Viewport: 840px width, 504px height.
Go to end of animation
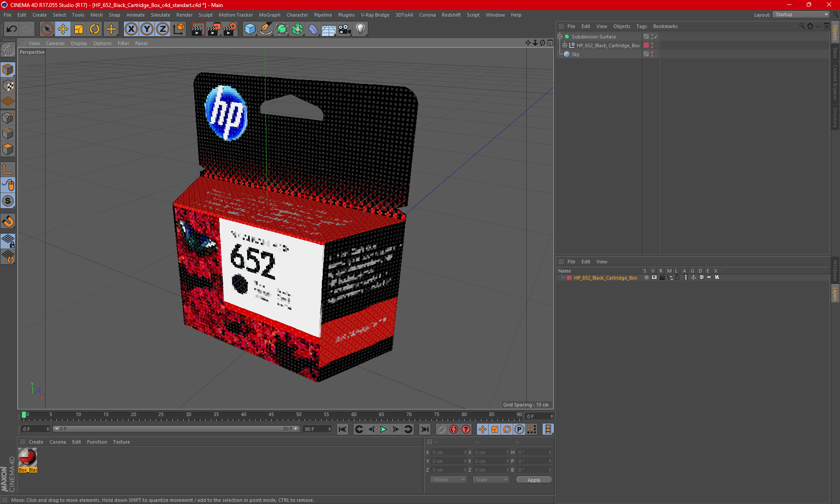pyautogui.click(x=424, y=429)
